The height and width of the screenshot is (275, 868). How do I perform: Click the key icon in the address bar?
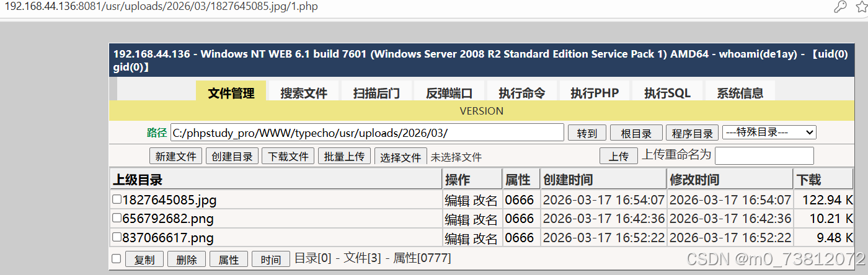pos(840,7)
